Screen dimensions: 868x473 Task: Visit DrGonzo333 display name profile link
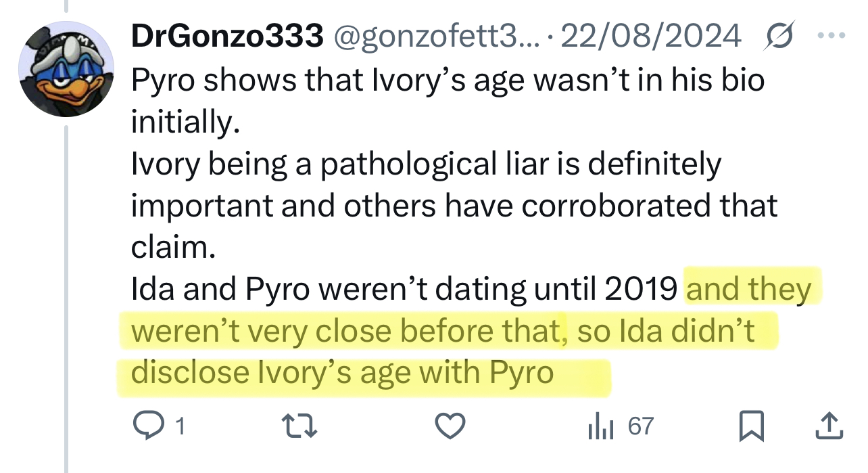click(x=226, y=37)
